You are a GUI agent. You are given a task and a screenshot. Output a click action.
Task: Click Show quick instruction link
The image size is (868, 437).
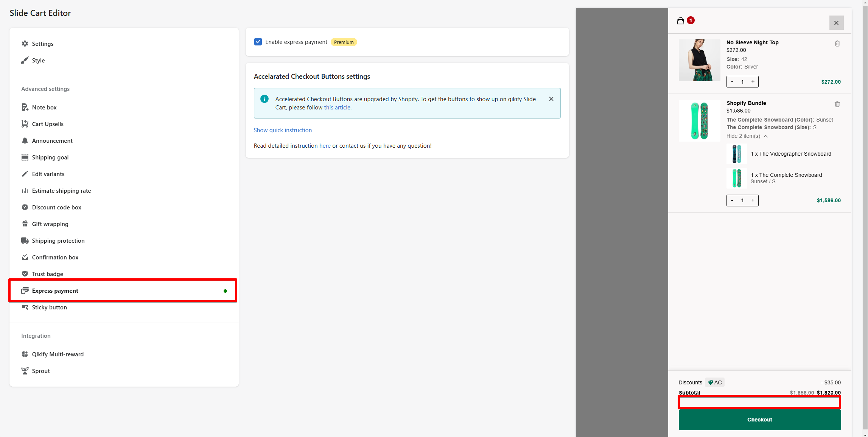coord(283,130)
